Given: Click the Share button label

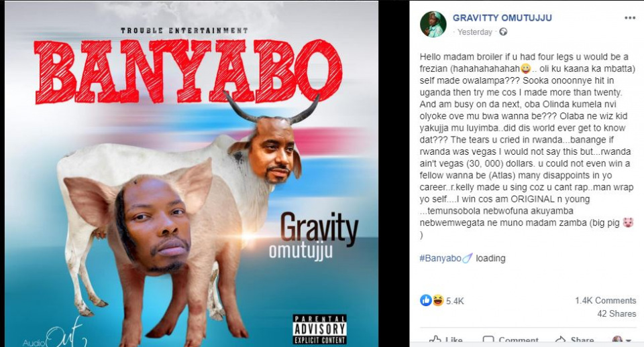Looking at the screenshot, I should [582, 340].
